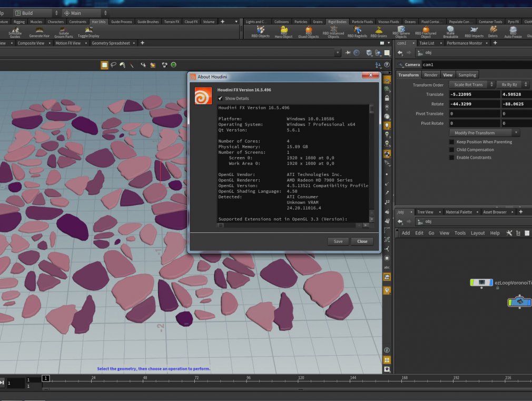
Task: Select the RBD Objects shelf tool
Action: tap(260, 32)
